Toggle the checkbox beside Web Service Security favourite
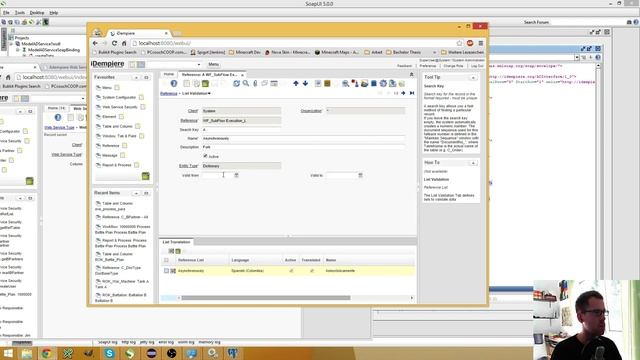Screen dimensions: 640x360 coord(143,107)
